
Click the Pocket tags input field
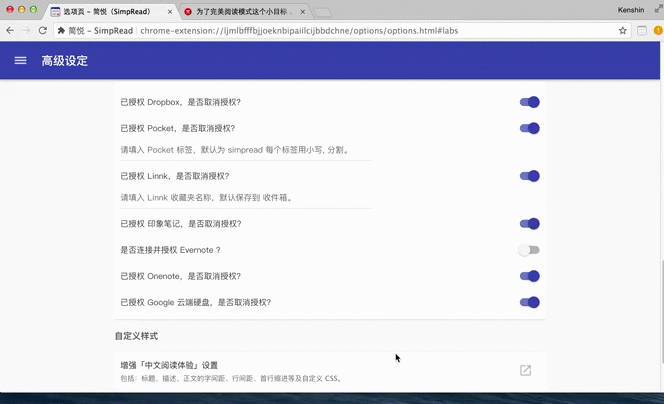point(246,150)
